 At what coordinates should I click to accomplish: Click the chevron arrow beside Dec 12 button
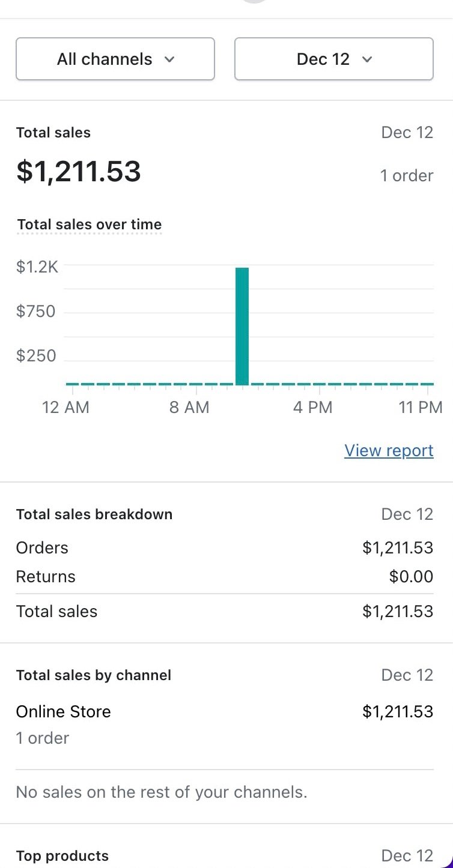[368, 59]
